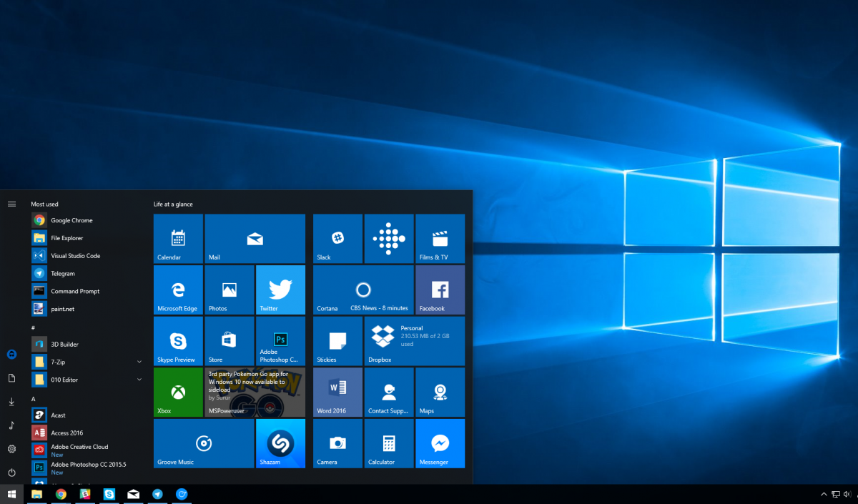
Task: Show hidden icons in the system tray
Action: point(824,494)
